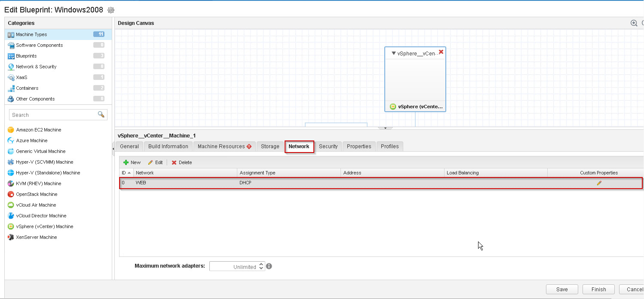Viewport: 644px width, 299px height.
Task: Click the blueprint settings gear icon
Action: point(111,10)
